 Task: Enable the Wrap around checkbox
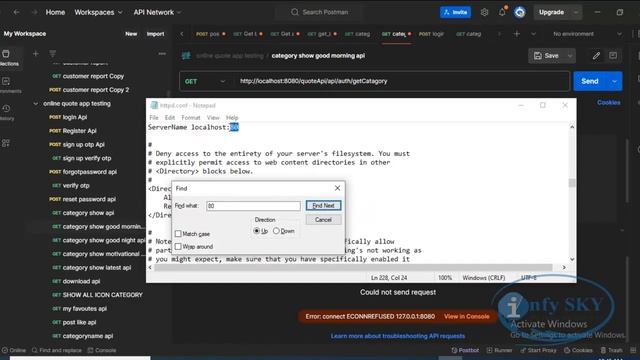coord(178,247)
